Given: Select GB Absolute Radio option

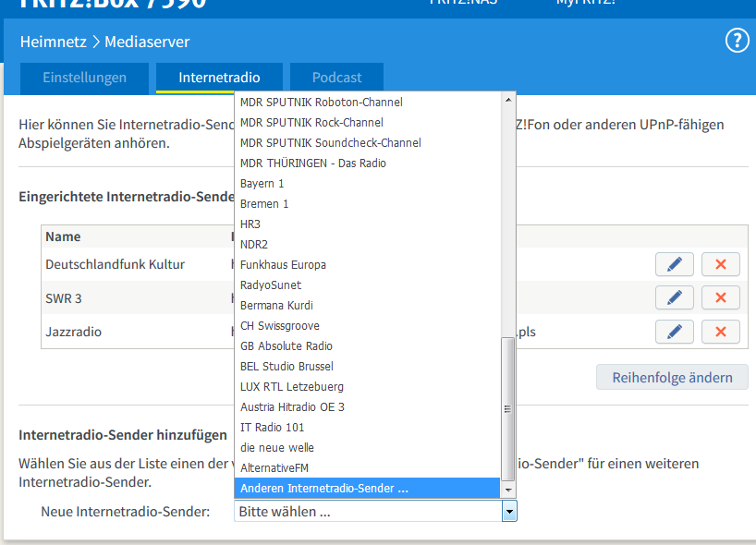Looking at the screenshot, I should click(368, 346).
